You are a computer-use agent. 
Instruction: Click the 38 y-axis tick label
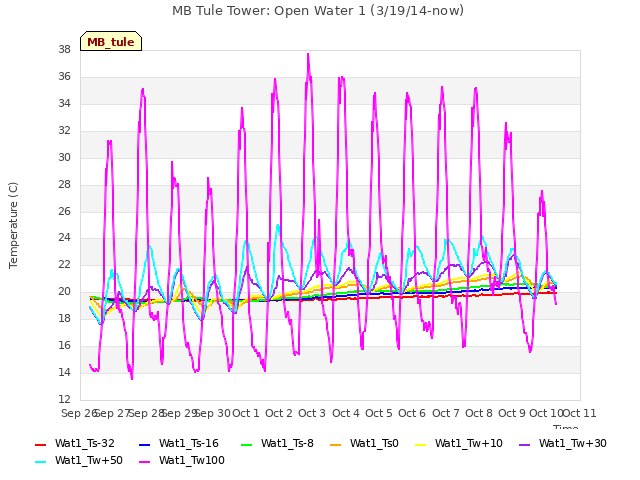click(64, 49)
